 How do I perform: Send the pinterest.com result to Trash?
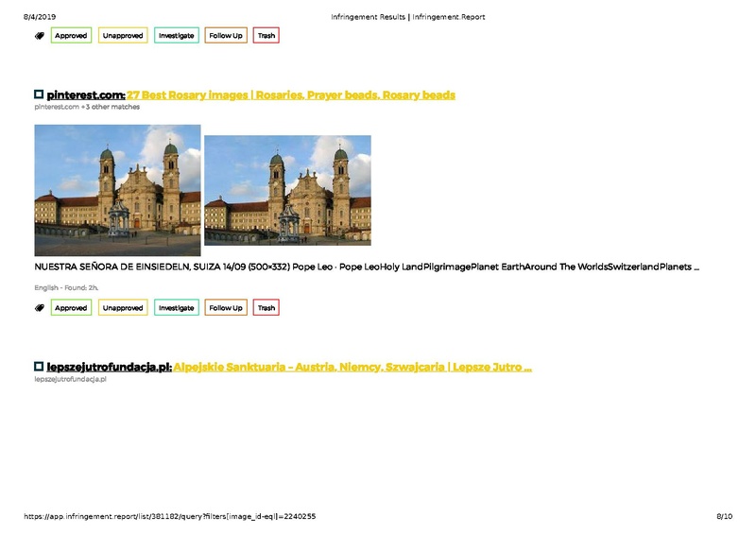click(266, 308)
